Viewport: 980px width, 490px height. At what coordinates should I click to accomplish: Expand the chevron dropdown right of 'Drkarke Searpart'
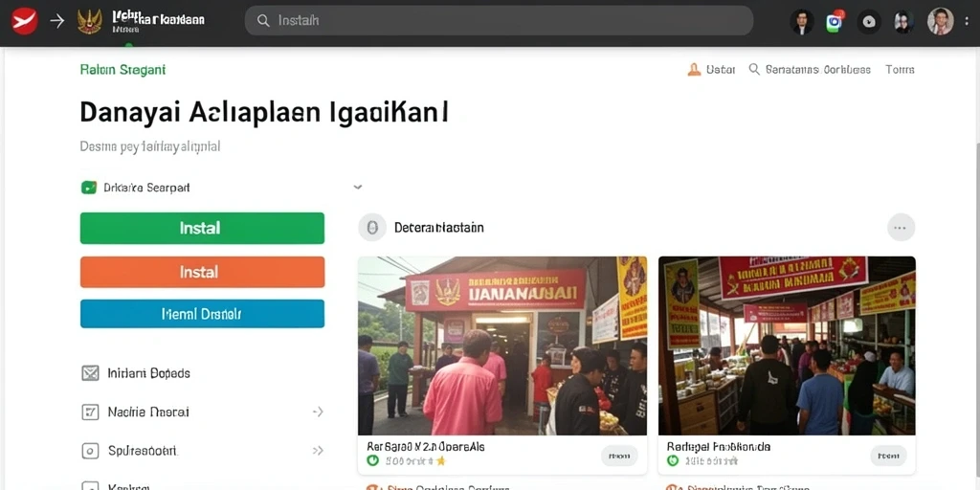tap(358, 187)
